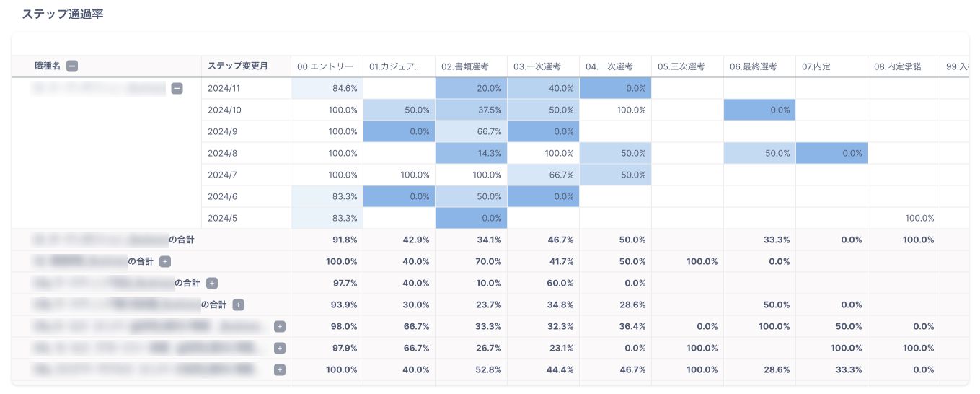This screenshot has width=980, height=394.
Task: Click plus icon on the 97.9% エントリー row
Action: [280, 348]
